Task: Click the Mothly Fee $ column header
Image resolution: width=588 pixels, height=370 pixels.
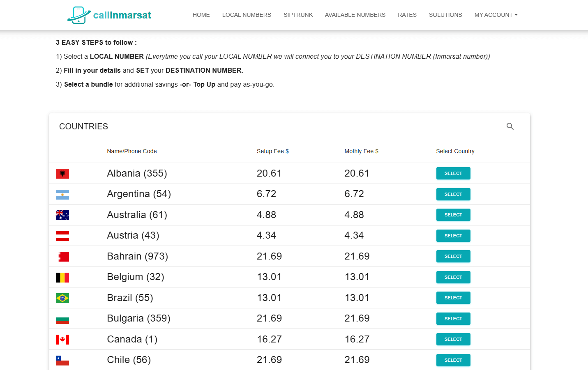Action: [x=361, y=151]
